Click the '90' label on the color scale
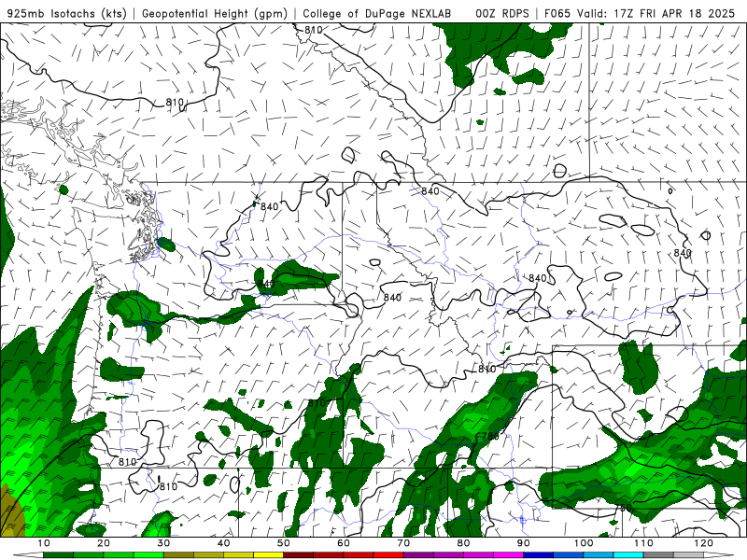This screenshot has width=747, height=560. coord(523,543)
